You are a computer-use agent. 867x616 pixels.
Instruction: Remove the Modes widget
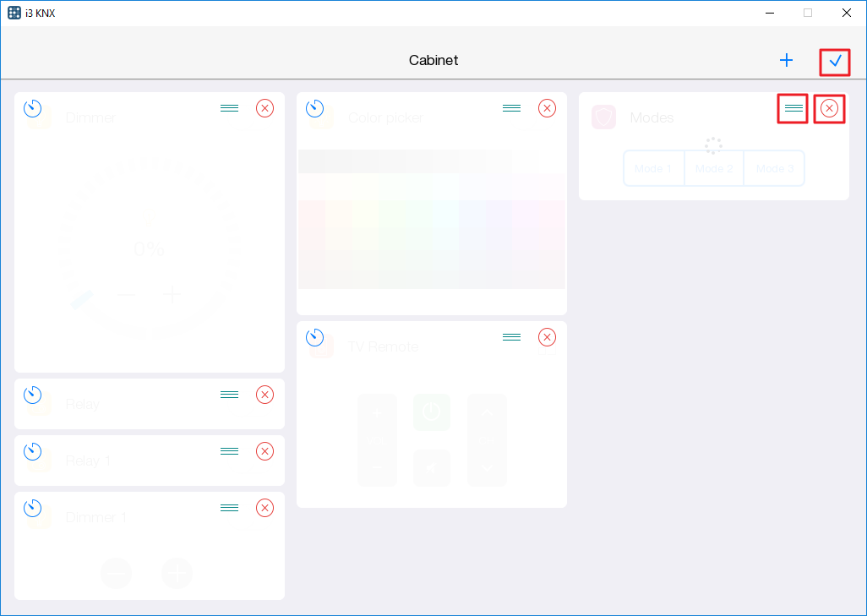(x=829, y=108)
